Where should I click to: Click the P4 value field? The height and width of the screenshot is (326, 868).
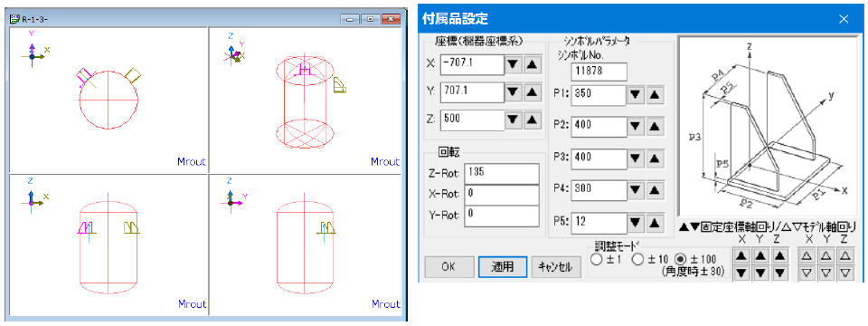tap(599, 190)
